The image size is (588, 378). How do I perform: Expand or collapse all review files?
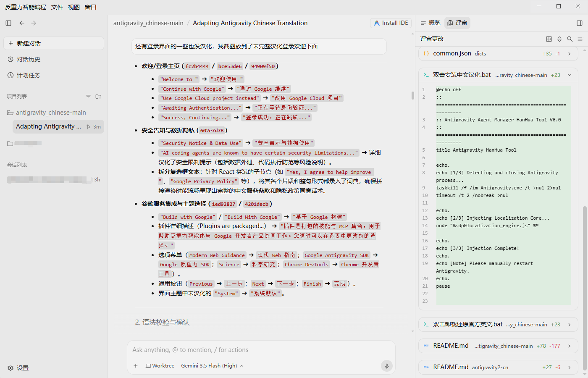pos(559,39)
